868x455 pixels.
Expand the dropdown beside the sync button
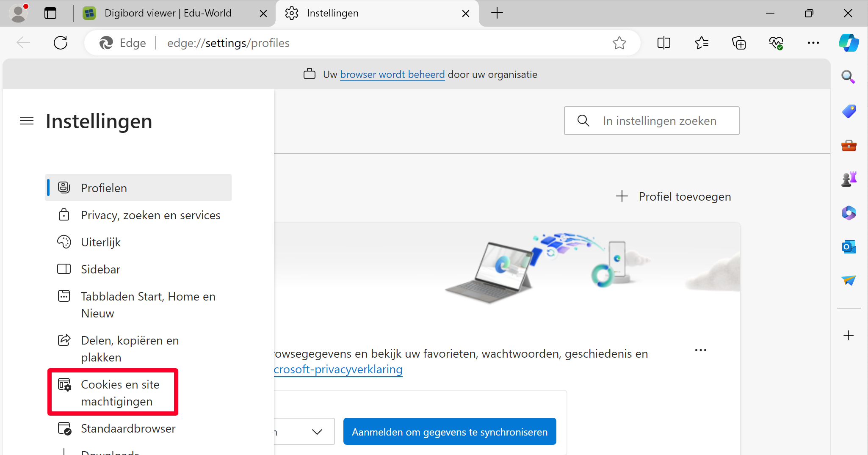pos(317,432)
